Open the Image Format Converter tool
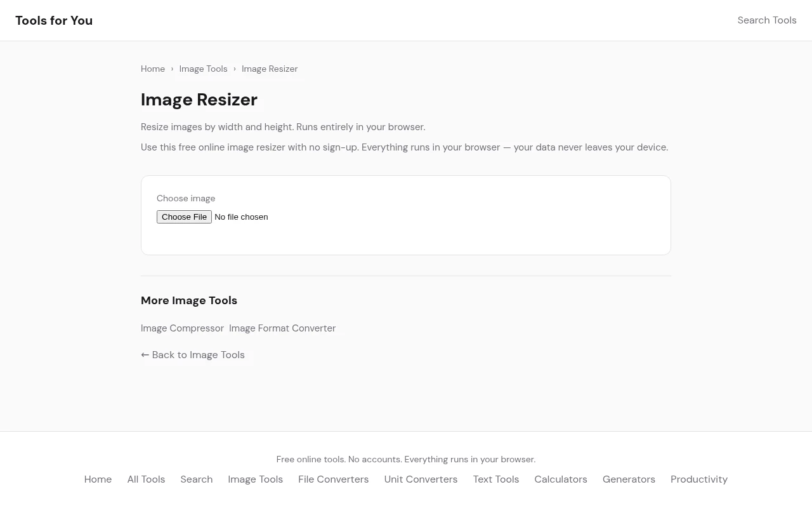The image size is (812, 508). (x=282, y=328)
